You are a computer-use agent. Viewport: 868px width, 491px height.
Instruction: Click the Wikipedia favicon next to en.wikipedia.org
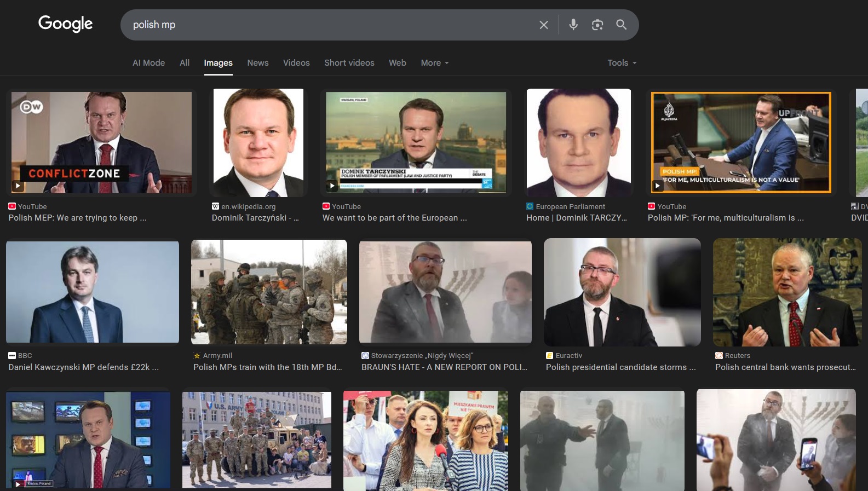click(x=215, y=206)
